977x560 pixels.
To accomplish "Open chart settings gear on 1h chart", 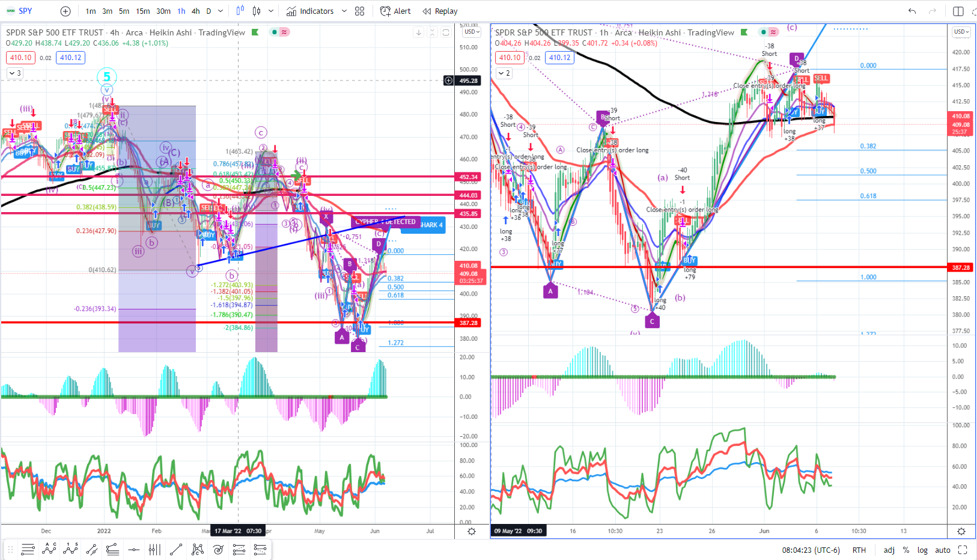I will [x=961, y=531].
